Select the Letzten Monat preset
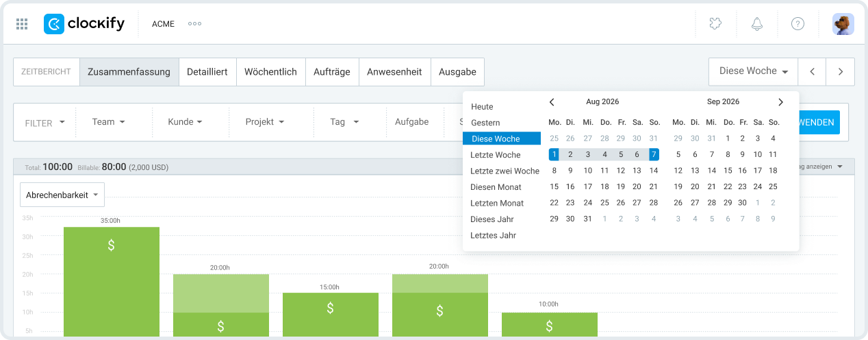This screenshot has height=340, width=868. (x=497, y=203)
